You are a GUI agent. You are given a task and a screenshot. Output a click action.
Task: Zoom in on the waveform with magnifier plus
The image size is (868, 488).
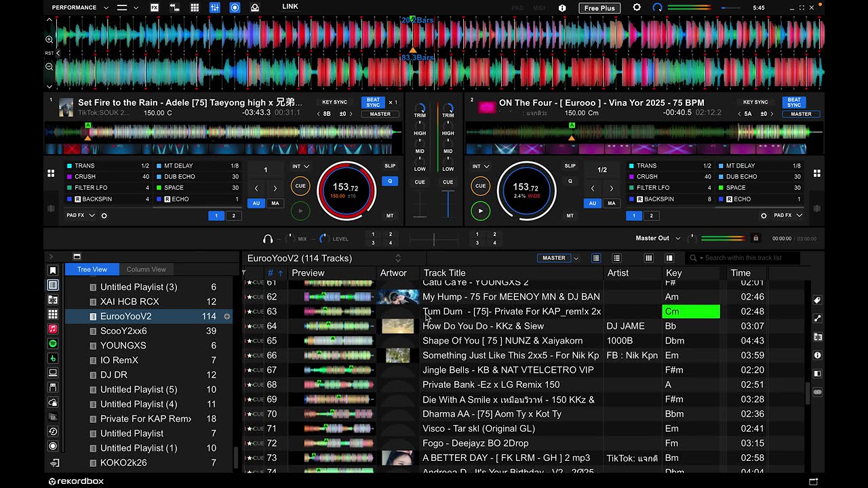point(50,40)
